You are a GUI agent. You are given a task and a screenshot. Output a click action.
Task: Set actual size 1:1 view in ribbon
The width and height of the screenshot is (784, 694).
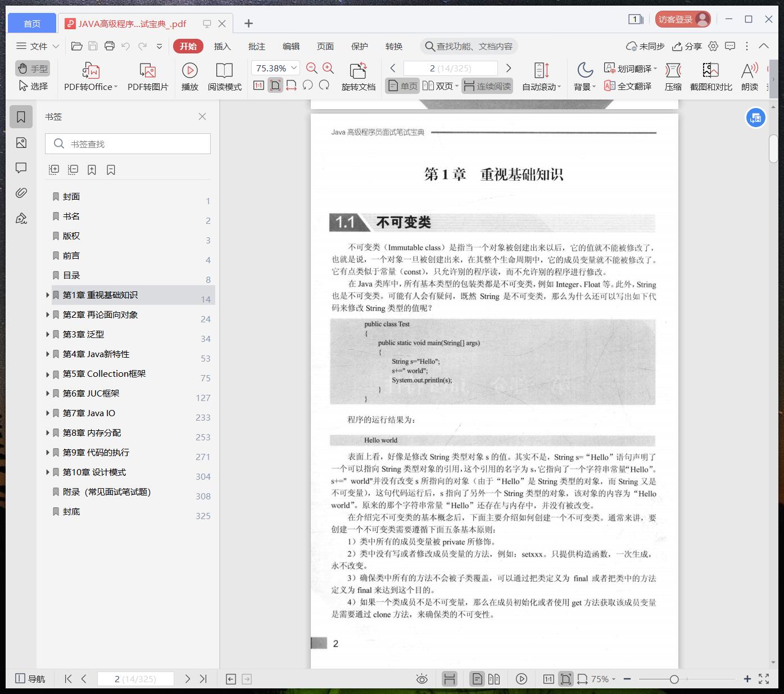coord(259,85)
